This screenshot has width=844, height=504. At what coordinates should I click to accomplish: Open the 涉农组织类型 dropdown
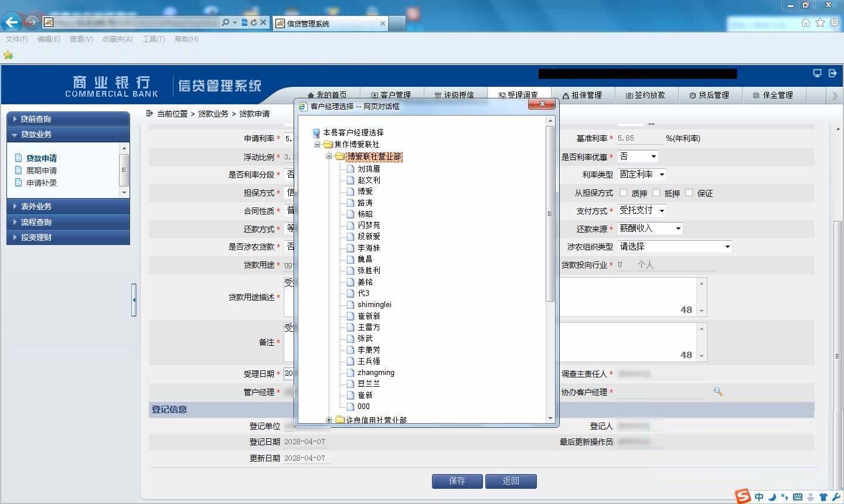tap(675, 247)
